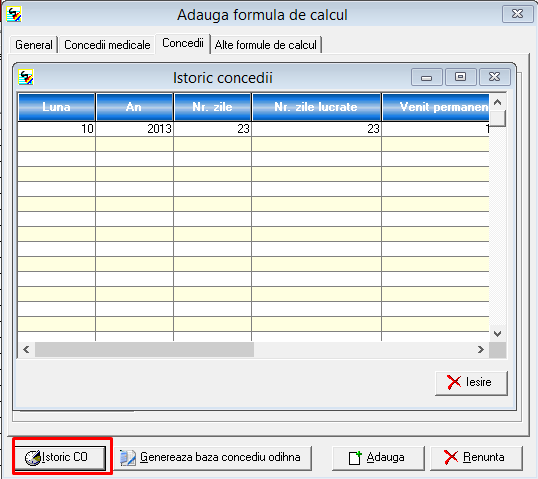
Task: Click the Genereaza baza concediu odihna button
Action: click(213, 458)
